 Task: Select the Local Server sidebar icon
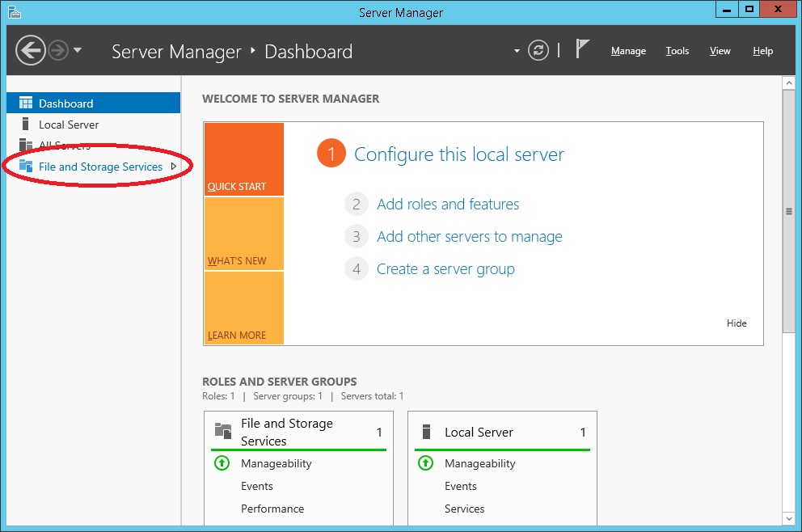tap(26, 125)
